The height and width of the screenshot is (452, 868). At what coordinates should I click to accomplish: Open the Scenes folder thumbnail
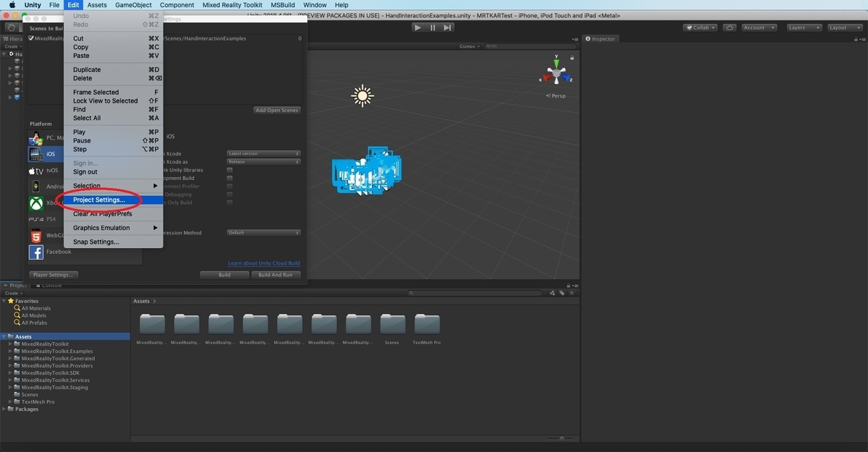[x=393, y=324]
